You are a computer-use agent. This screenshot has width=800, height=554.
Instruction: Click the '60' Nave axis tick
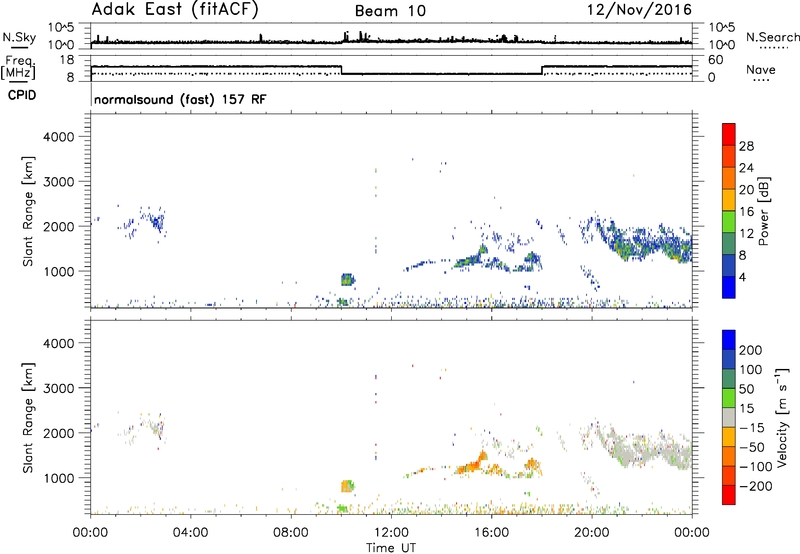pyautogui.click(x=716, y=60)
